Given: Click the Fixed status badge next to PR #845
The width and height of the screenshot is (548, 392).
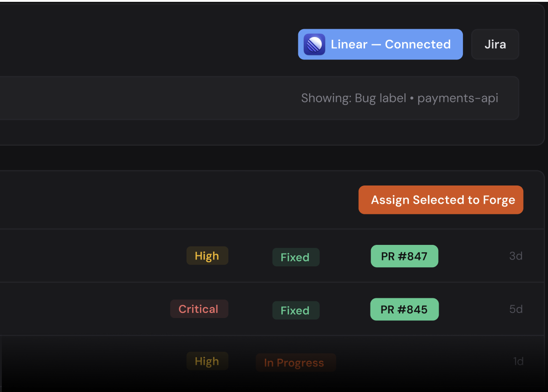Looking at the screenshot, I should click(295, 310).
